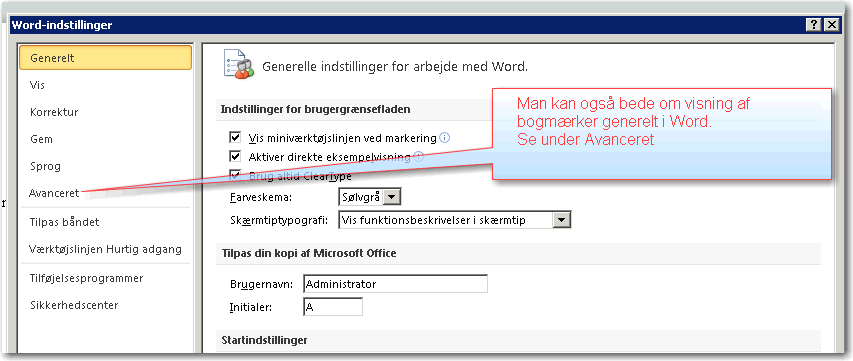
Task: Click the 'Farveskema:' label
Action: [261, 197]
